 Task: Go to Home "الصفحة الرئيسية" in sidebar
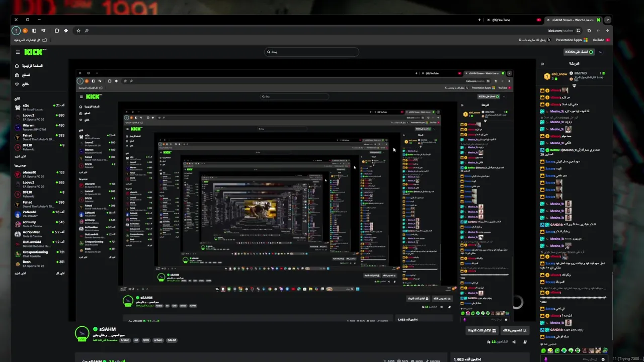29,66
